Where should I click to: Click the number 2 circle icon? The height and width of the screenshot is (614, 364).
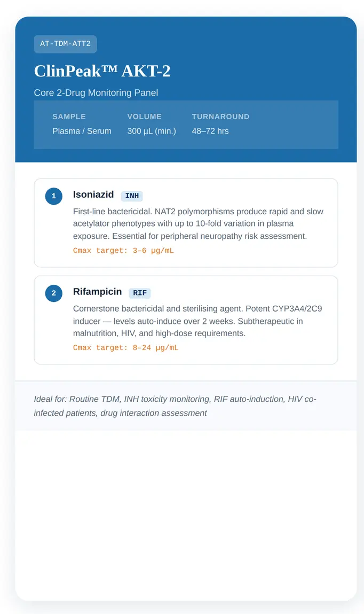tap(54, 293)
